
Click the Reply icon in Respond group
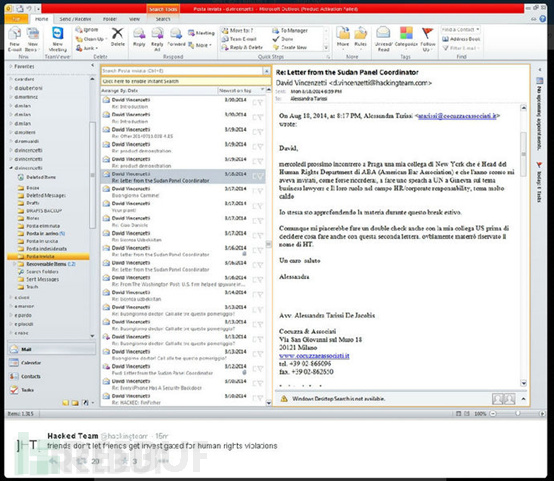coord(139,34)
